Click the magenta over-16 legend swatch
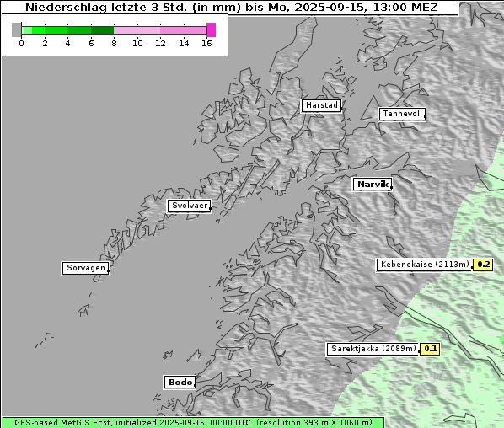This screenshot has width=504, height=428. pyautogui.click(x=212, y=29)
